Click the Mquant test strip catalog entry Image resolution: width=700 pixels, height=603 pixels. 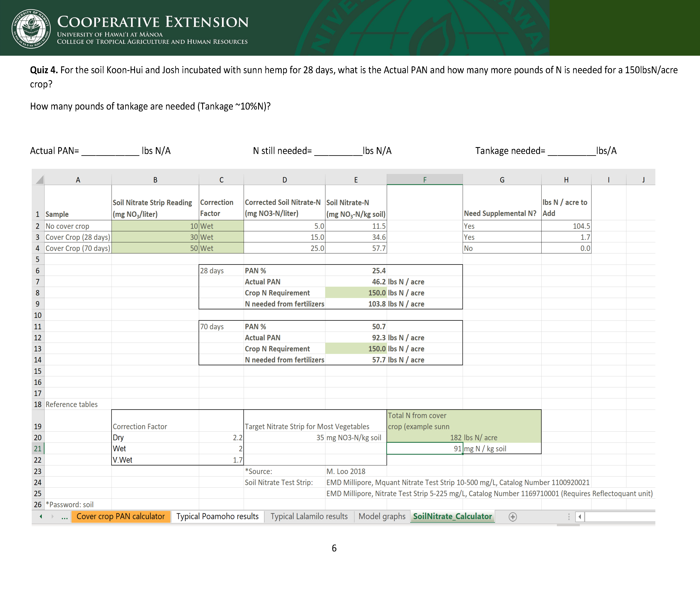click(458, 482)
